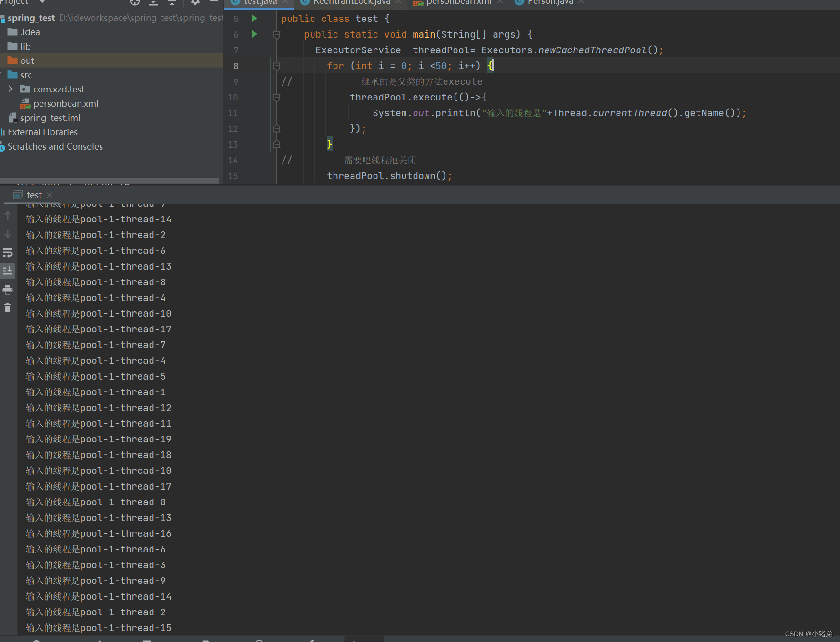Click the highlighted closing brace on line 13
This screenshot has height=642, width=840.
tap(330, 144)
